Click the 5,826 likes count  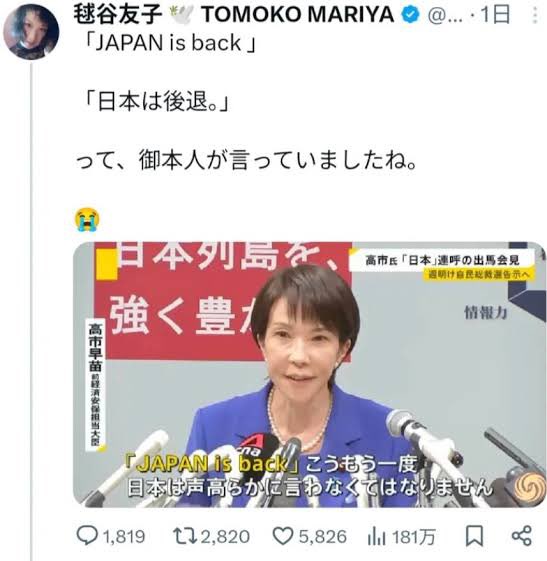323,537
